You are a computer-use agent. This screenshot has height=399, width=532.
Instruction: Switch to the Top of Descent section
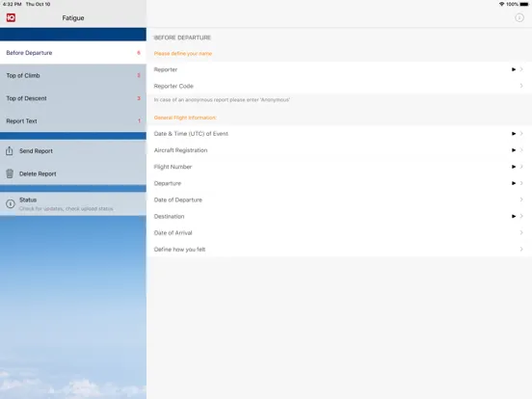click(73, 98)
